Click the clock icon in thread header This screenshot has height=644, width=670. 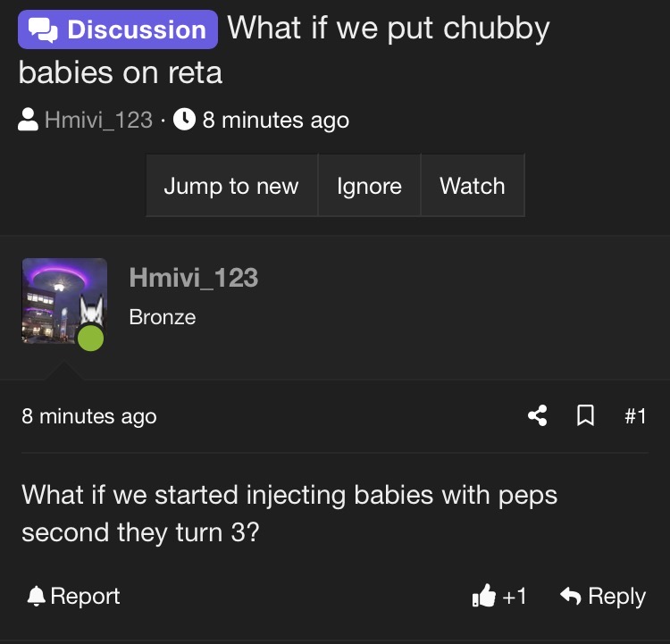coord(184,119)
